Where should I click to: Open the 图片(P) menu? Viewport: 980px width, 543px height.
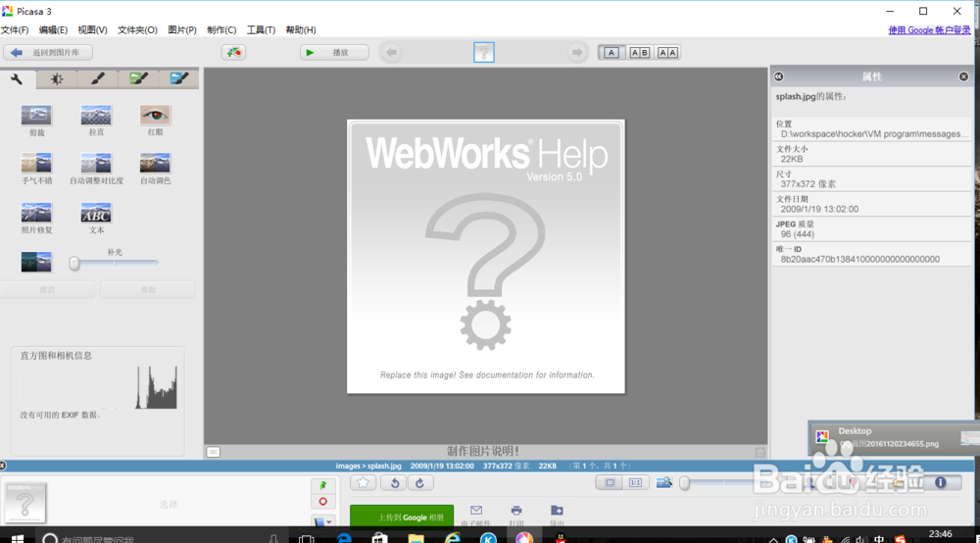coord(182,30)
